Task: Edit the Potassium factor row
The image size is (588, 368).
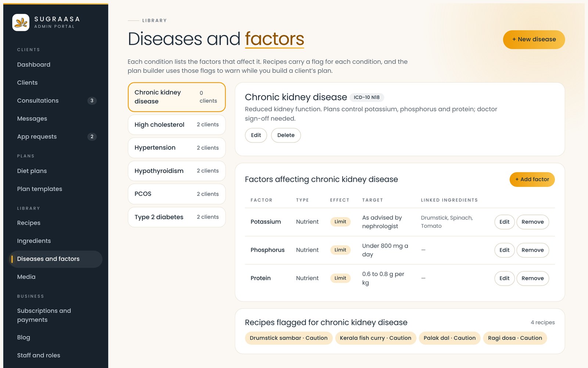Action: (504, 222)
